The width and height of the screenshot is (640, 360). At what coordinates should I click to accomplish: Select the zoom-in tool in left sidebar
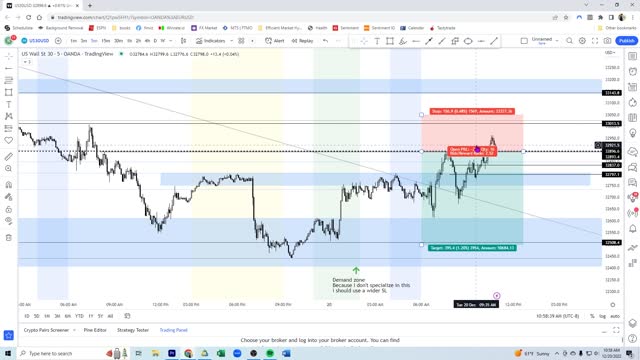[x=9, y=169]
